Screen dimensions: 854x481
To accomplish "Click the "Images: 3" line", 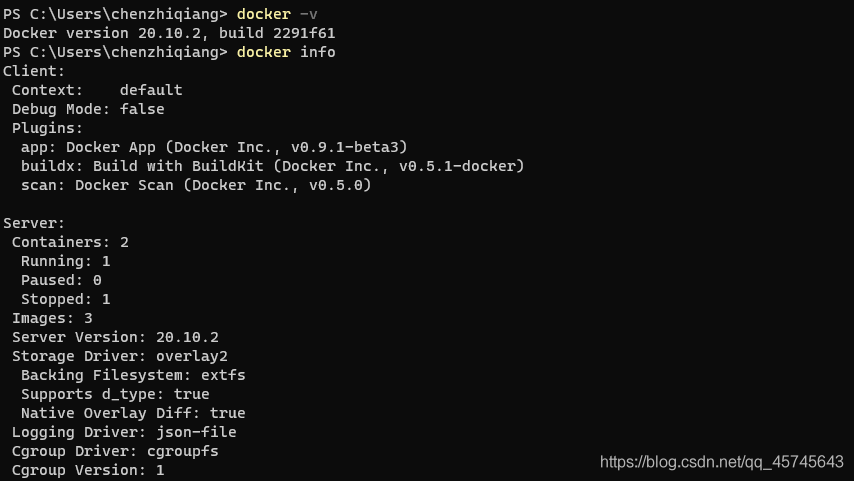I will pyautogui.click(x=52, y=318).
